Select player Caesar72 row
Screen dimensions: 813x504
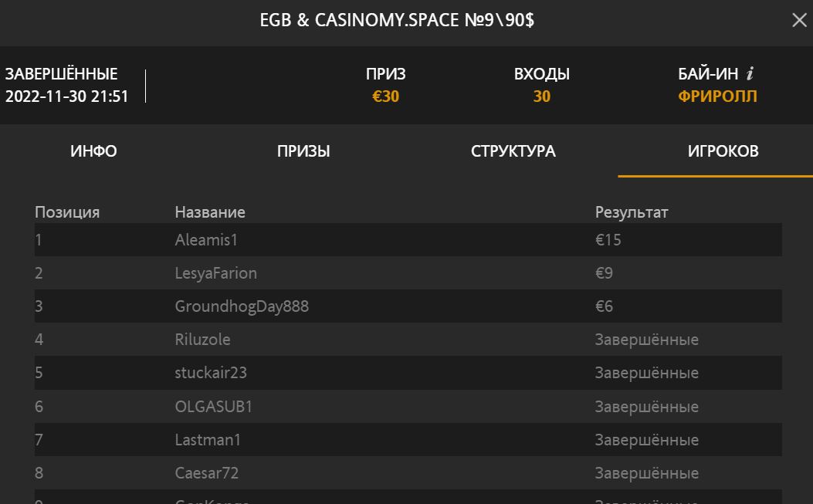point(206,473)
